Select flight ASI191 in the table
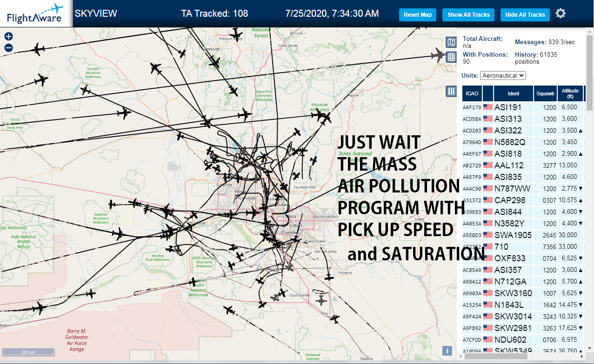Viewport: 594px width, 364px height. pos(508,107)
